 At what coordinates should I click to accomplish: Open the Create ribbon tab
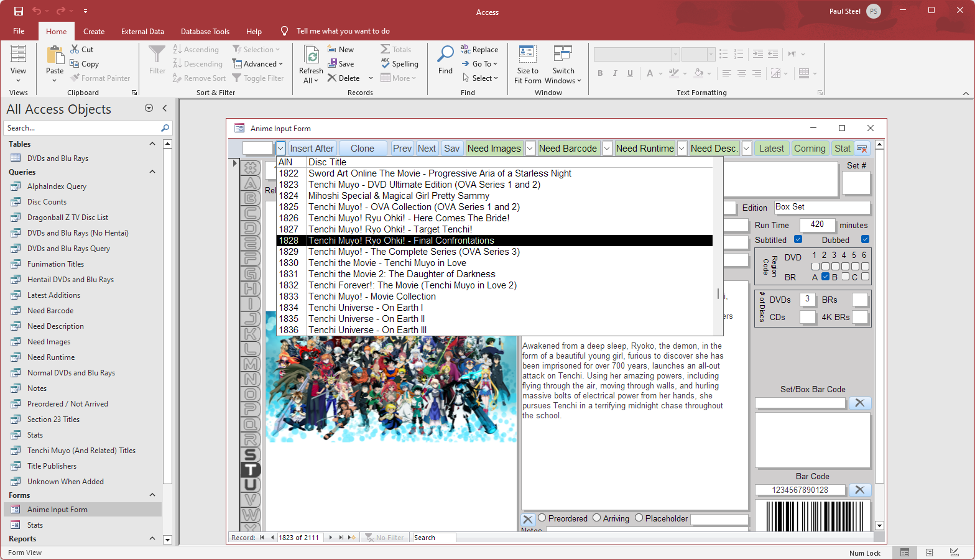(94, 31)
